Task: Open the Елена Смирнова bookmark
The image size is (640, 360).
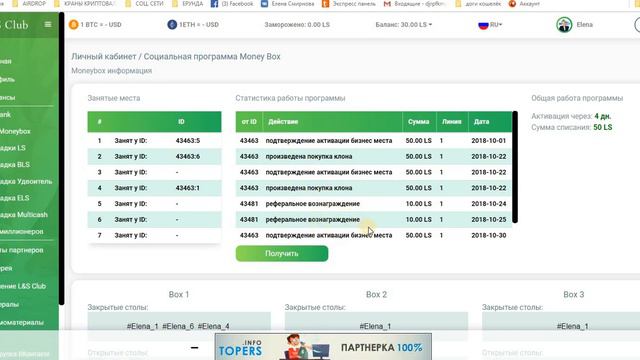Action: tap(288, 4)
